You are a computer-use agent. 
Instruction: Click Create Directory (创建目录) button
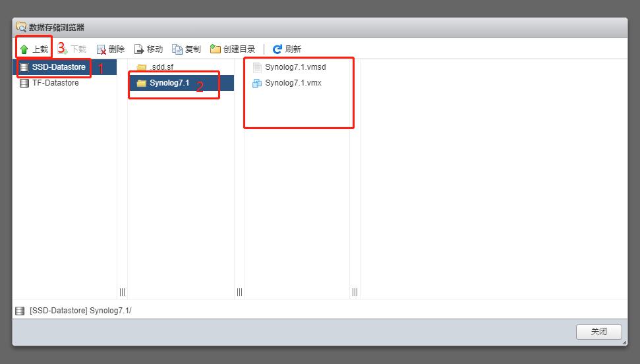pyautogui.click(x=233, y=49)
